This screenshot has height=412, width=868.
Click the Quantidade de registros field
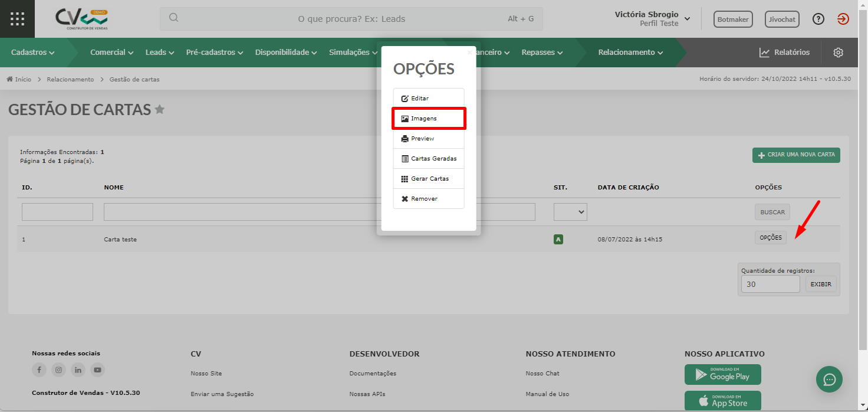pyautogui.click(x=771, y=284)
